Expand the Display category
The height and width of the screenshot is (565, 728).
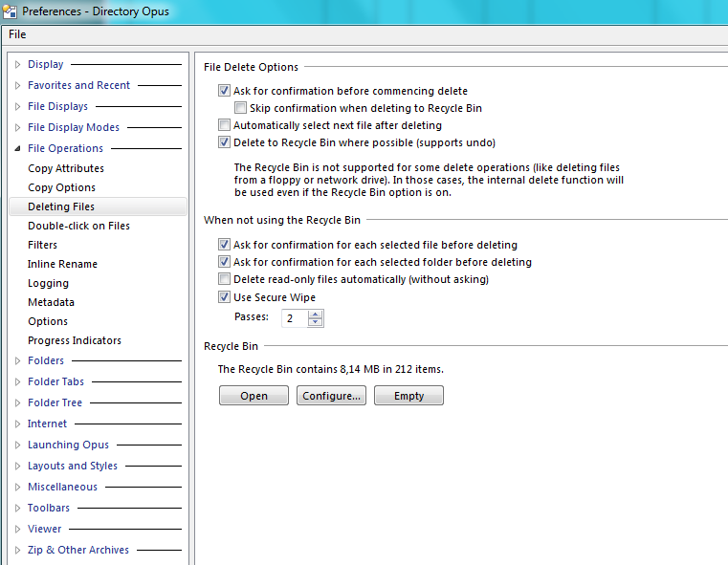[x=17, y=64]
